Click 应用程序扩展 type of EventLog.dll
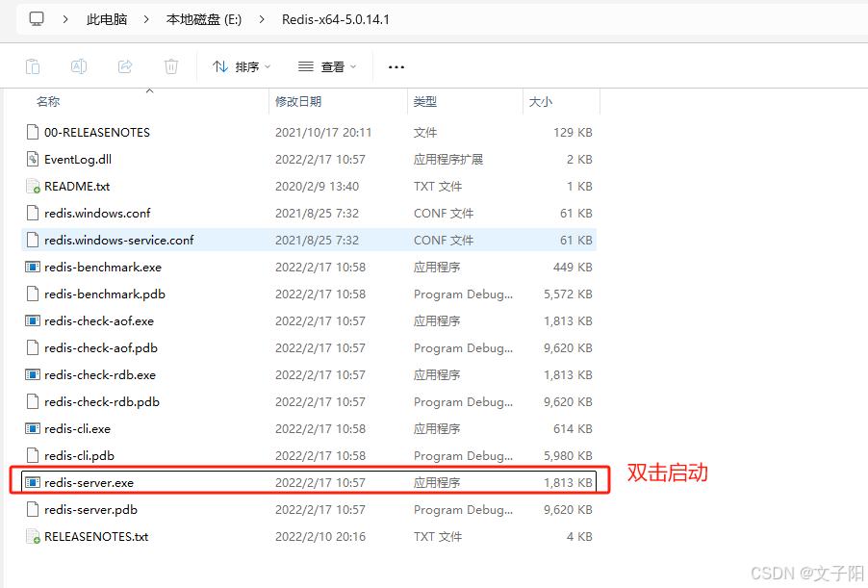The width and height of the screenshot is (868, 588). [x=448, y=160]
